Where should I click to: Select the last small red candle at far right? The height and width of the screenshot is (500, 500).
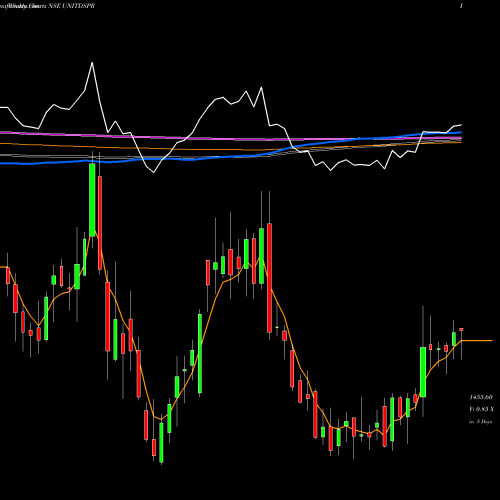[x=461, y=330]
